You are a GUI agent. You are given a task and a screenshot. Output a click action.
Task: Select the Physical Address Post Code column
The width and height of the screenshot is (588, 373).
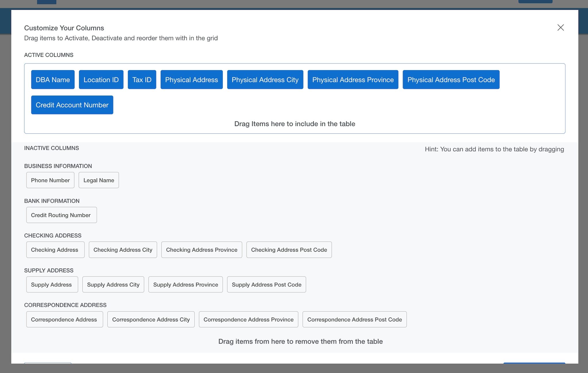pos(451,79)
